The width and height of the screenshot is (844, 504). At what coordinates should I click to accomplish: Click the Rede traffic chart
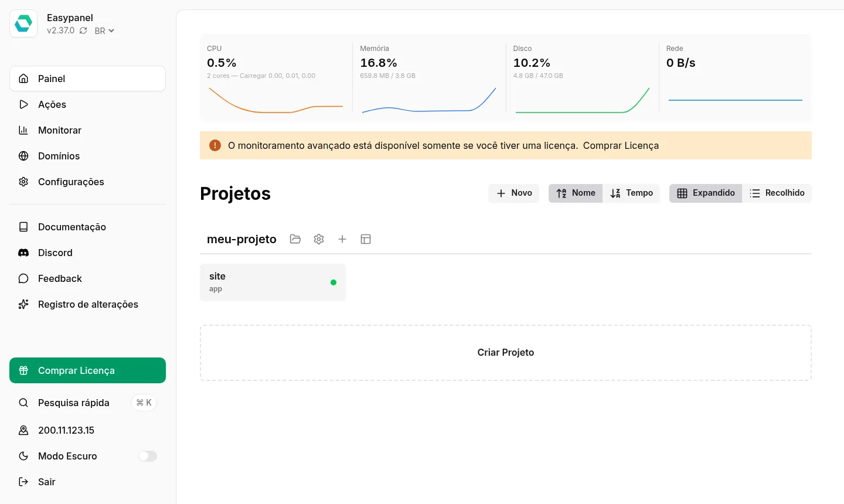(x=736, y=100)
